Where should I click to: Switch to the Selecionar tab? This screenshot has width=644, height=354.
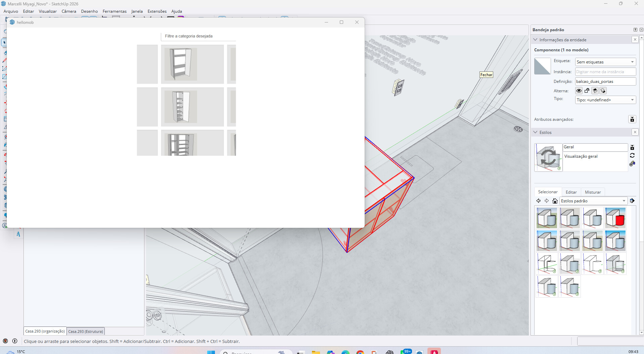(548, 192)
